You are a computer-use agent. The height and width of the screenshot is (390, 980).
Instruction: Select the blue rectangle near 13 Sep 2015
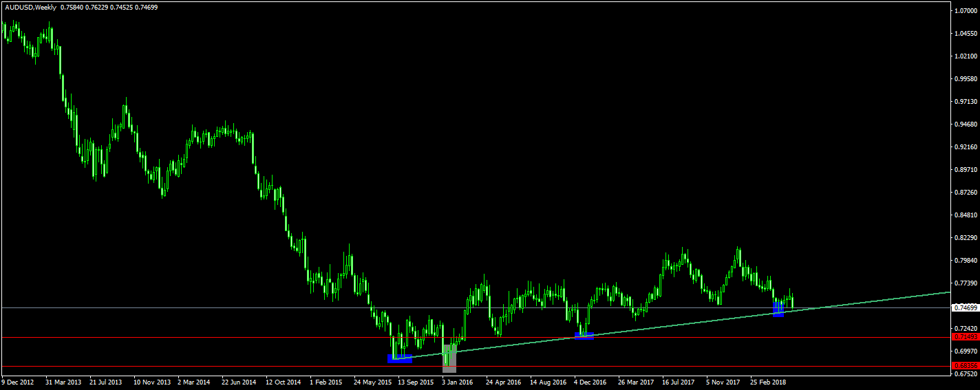[x=400, y=358]
